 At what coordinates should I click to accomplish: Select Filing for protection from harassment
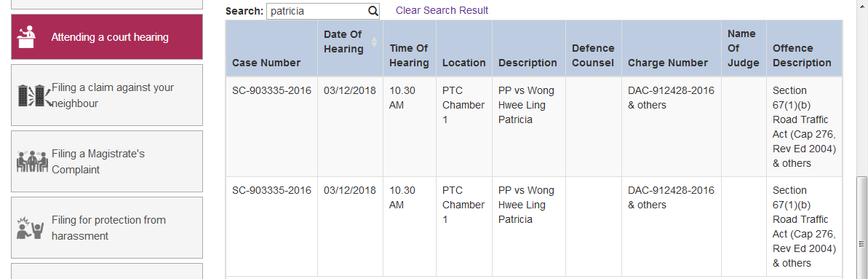pyautogui.click(x=107, y=227)
